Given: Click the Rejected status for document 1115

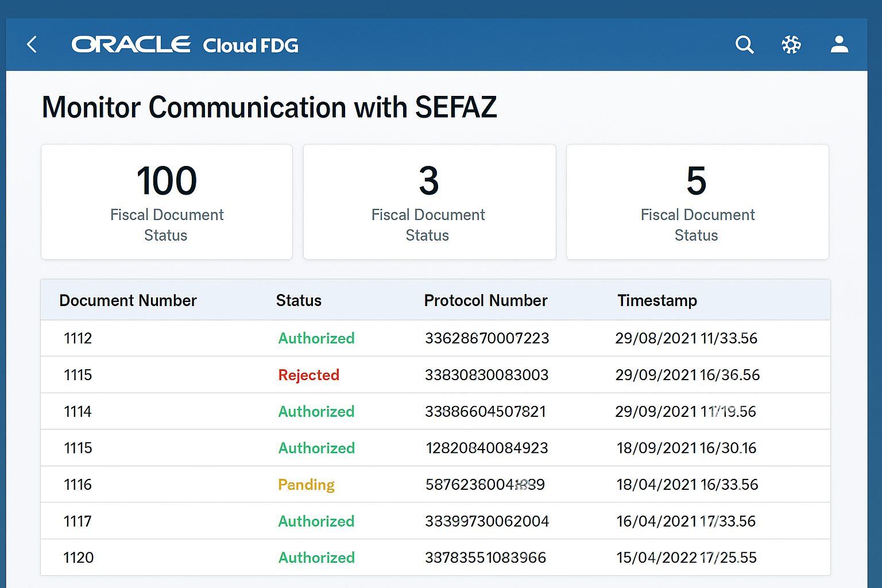Looking at the screenshot, I should 308,374.
